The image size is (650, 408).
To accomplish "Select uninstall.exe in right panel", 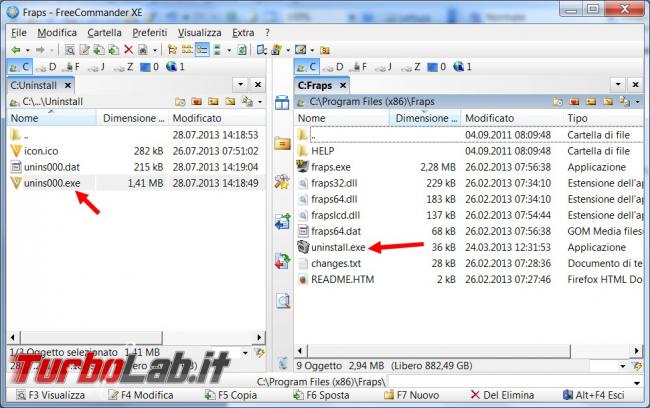I will click(x=338, y=247).
